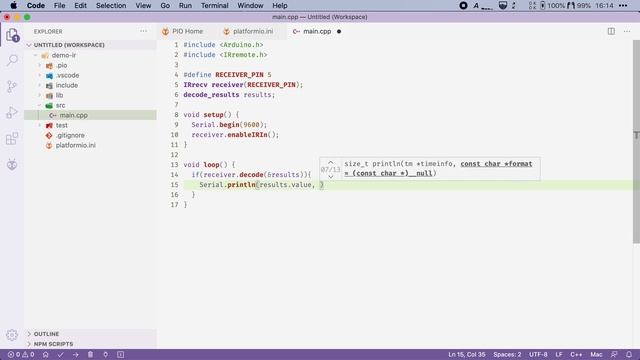The width and height of the screenshot is (640, 360).
Task: Expand the test folder
Action: tap(40, 125)
